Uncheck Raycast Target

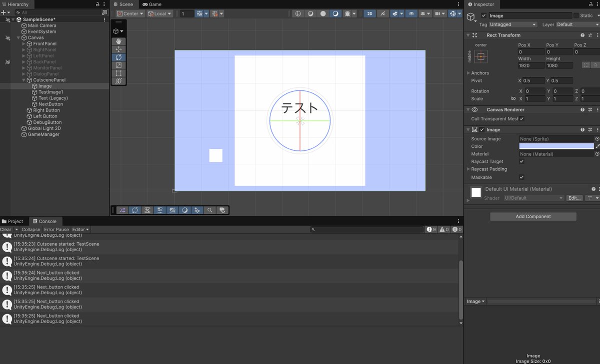pyautogui.click(x=521, y=162)
